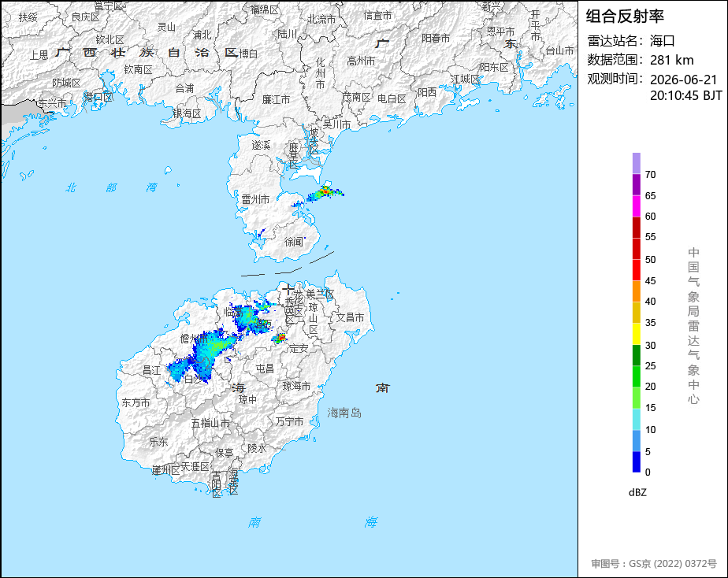Click the 东兴市 map label
728x578 pixels.
click(x=53, y=103)
